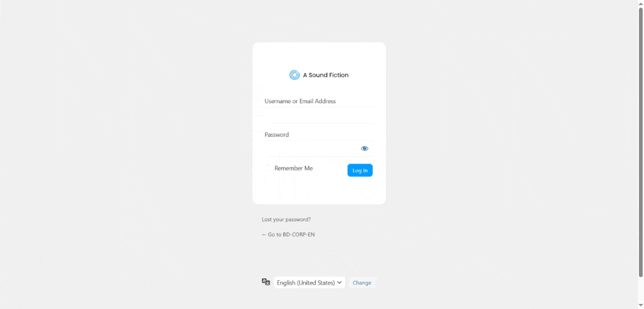Open the Lost your password? link

click(x=286, y=219)
